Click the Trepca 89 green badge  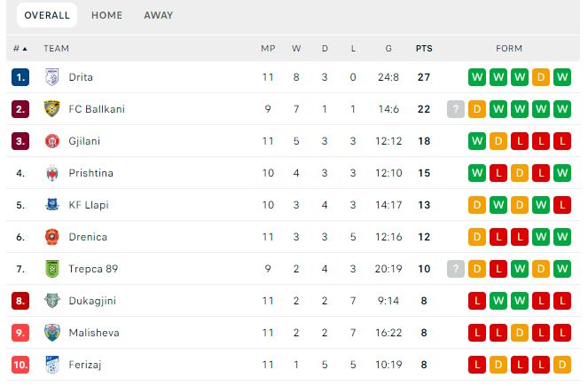[52, 269]
